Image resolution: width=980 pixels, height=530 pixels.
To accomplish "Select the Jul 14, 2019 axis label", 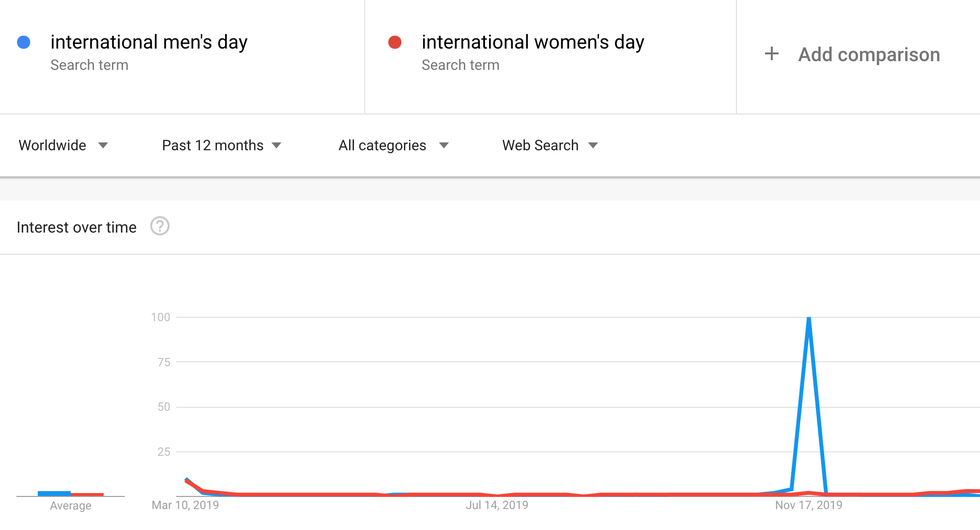I will click(497, 505).
